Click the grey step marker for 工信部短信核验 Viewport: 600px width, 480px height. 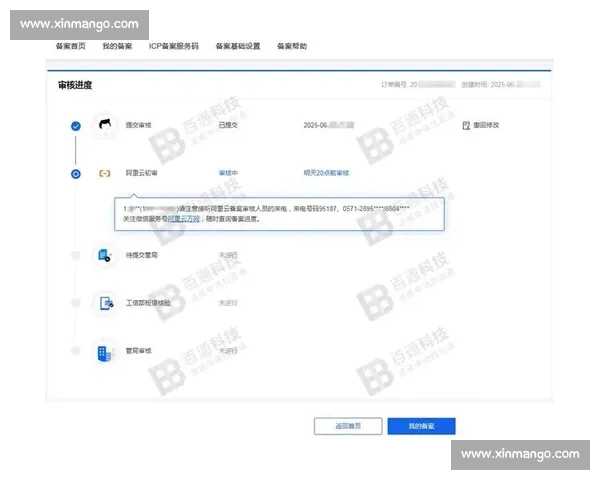tap(76, 303)
